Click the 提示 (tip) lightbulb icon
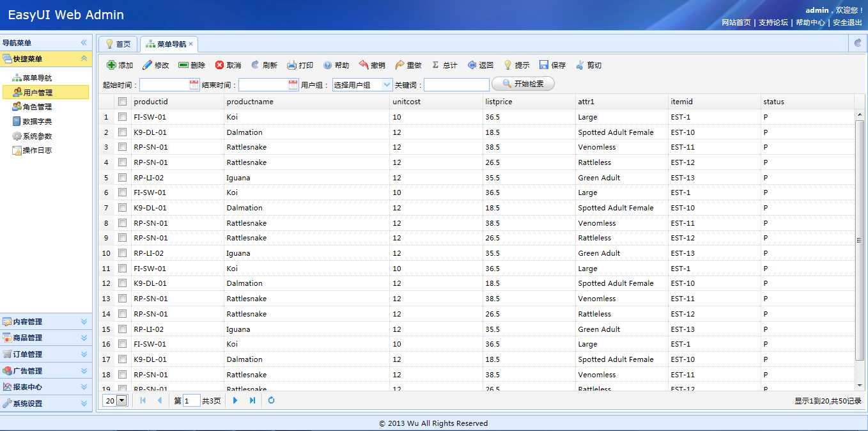868x431 pixels. (508, 65)
